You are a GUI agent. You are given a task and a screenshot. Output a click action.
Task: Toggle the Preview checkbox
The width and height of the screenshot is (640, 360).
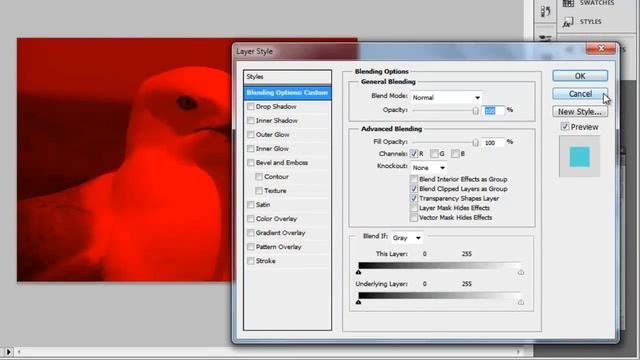(x=565, y=127)
